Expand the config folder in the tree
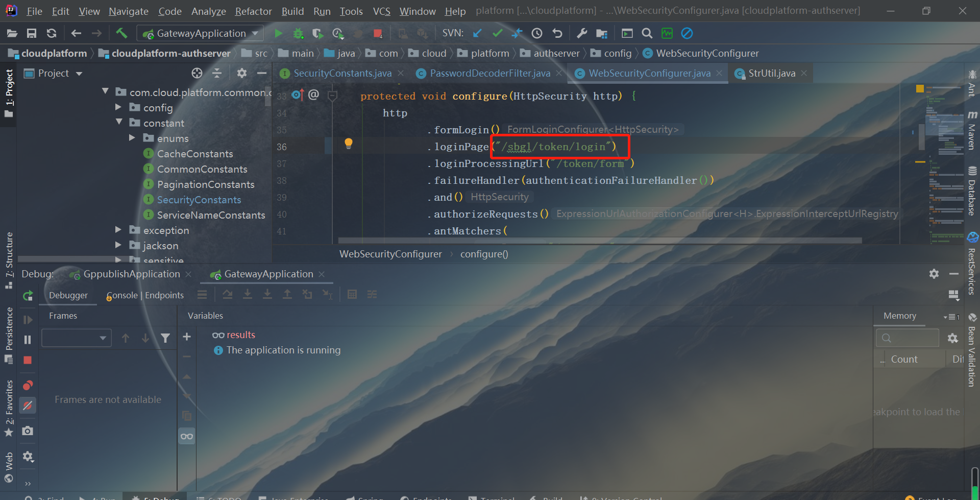980x500 pixels. 118,107
